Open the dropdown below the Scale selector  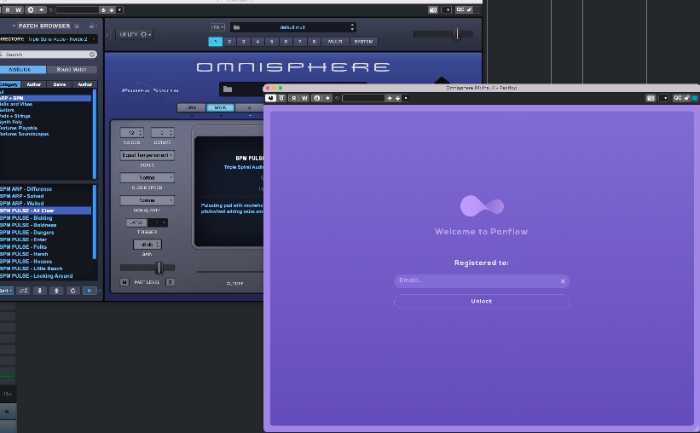point(147,178)
